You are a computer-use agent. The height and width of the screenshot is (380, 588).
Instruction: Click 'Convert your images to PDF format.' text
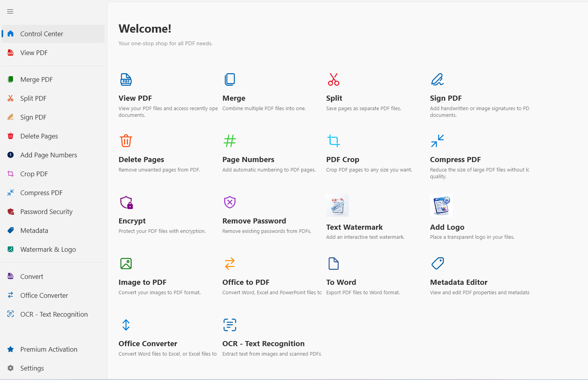(159, 293)
